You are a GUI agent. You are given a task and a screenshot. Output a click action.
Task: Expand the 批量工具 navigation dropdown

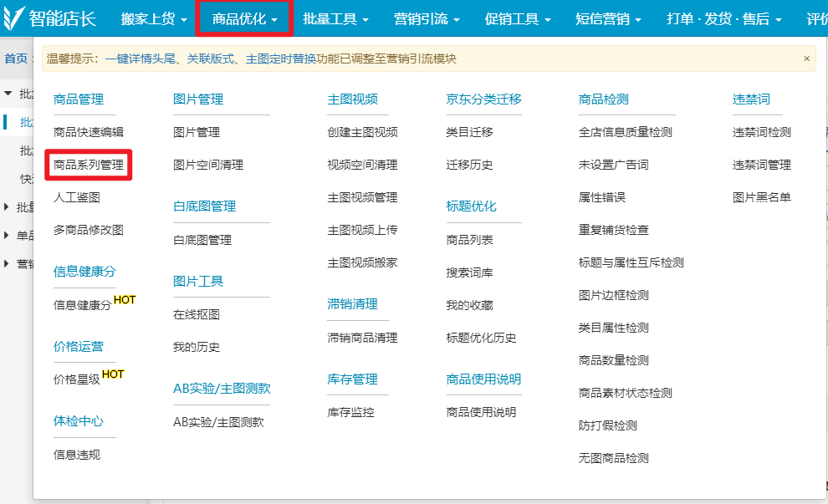pos(335,18)
